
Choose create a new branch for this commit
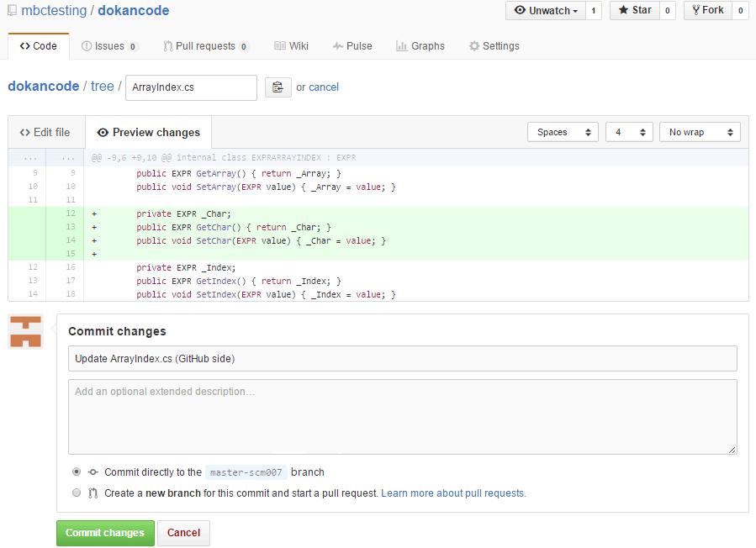(x=77, y=494)
